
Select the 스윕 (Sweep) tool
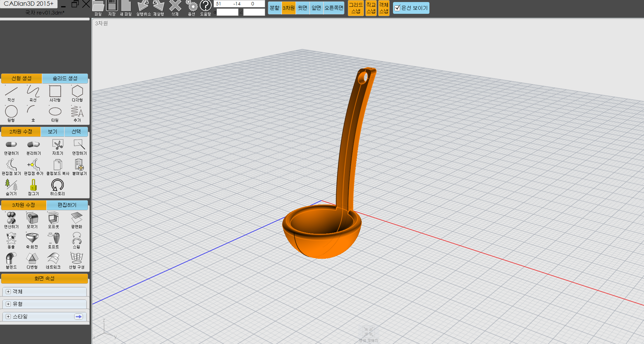coord(77,238)
